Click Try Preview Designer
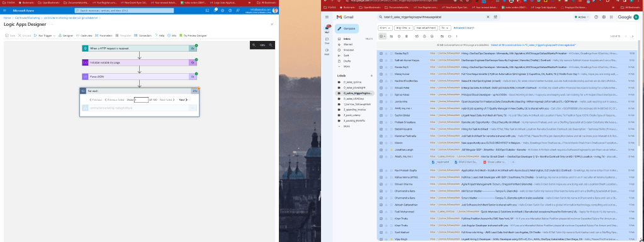 click(x=193, y=36)
